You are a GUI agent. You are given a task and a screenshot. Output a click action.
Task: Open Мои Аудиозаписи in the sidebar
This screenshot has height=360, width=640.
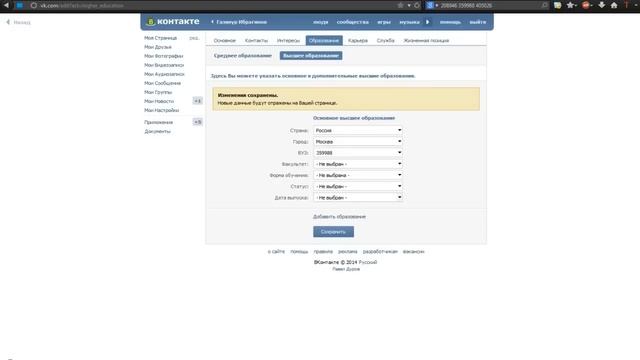tap(164, 74)
